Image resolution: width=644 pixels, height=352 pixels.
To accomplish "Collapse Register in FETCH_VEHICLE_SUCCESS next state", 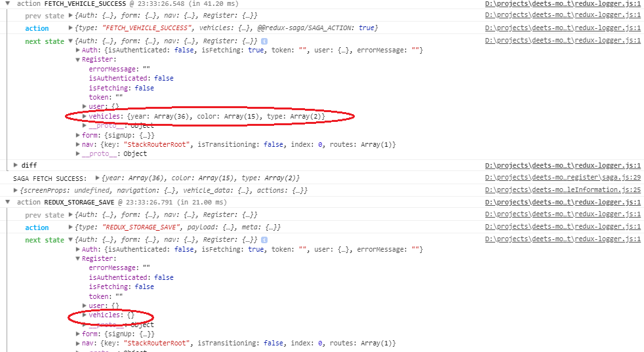I will coord(77,60).
